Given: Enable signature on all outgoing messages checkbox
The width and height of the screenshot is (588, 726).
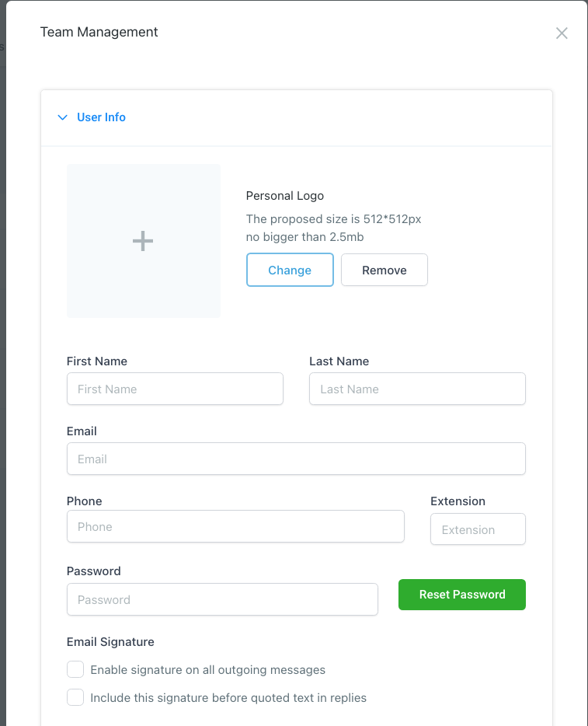Looking at the screenshot, I should tap(75, 669).
